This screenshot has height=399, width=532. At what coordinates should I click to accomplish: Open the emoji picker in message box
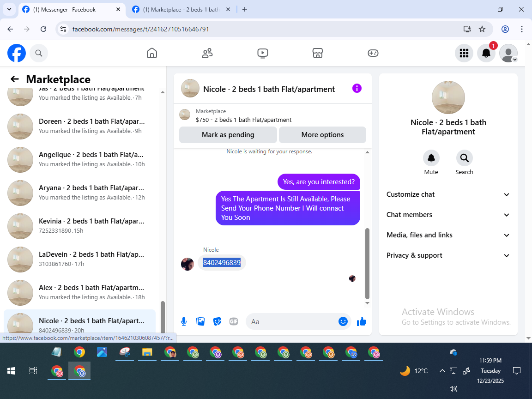(343, 321)
